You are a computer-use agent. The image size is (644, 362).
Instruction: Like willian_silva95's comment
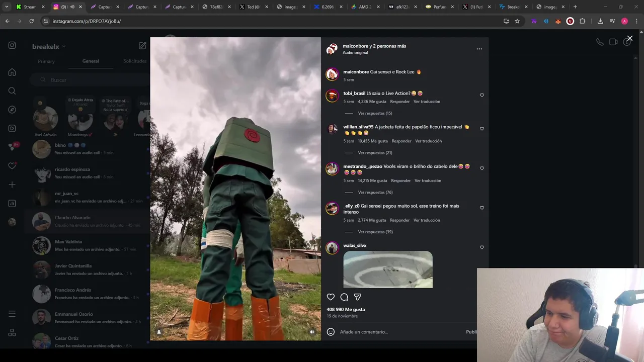tap(481, 129)
